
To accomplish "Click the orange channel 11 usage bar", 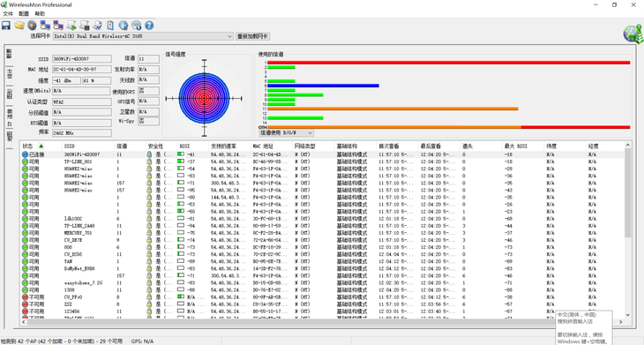I will pyautogui.click(x=393, y=109).
